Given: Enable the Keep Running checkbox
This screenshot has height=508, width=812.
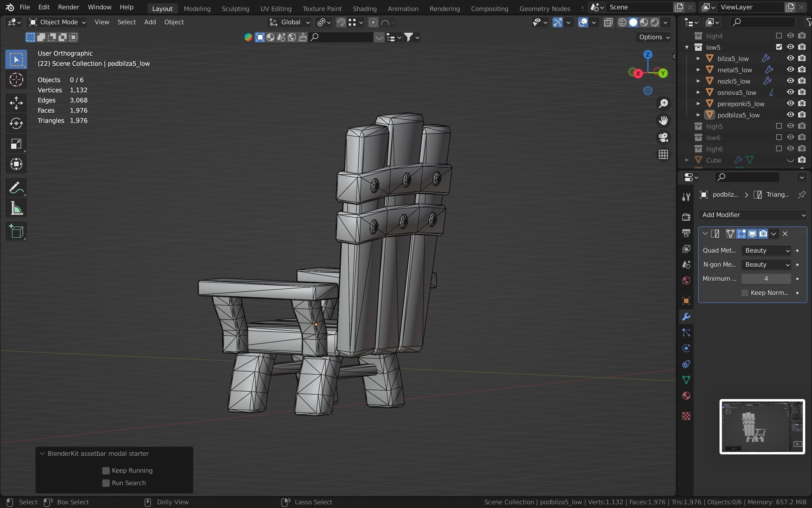Looking at the screenshot, I should 106,470.
